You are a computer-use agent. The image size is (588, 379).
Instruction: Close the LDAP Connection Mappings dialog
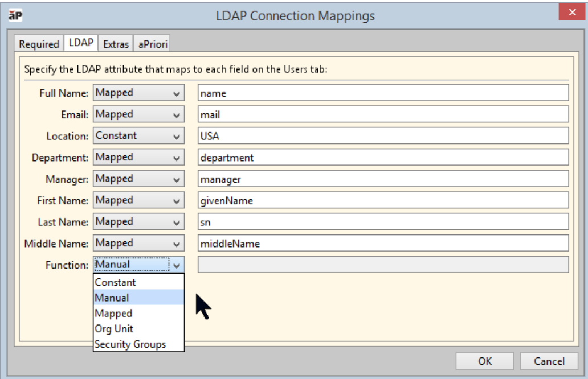click(x=572, y=14)
